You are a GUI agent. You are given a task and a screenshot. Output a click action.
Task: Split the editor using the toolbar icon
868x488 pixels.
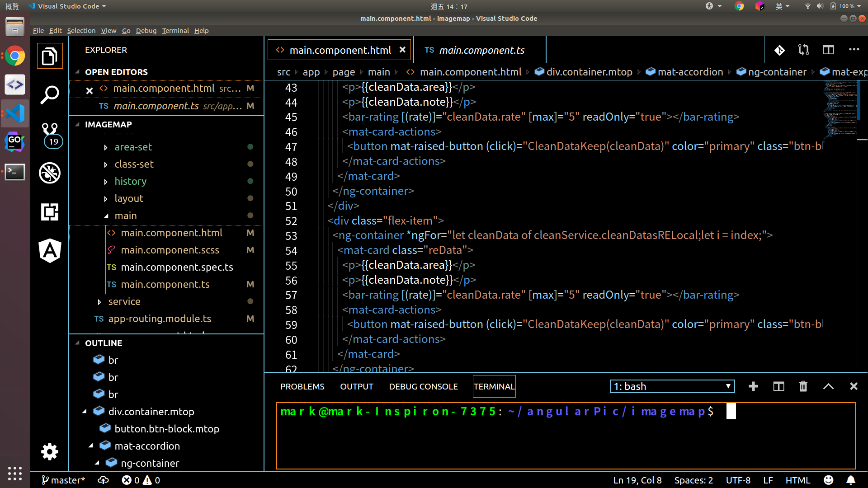point(828,50)
